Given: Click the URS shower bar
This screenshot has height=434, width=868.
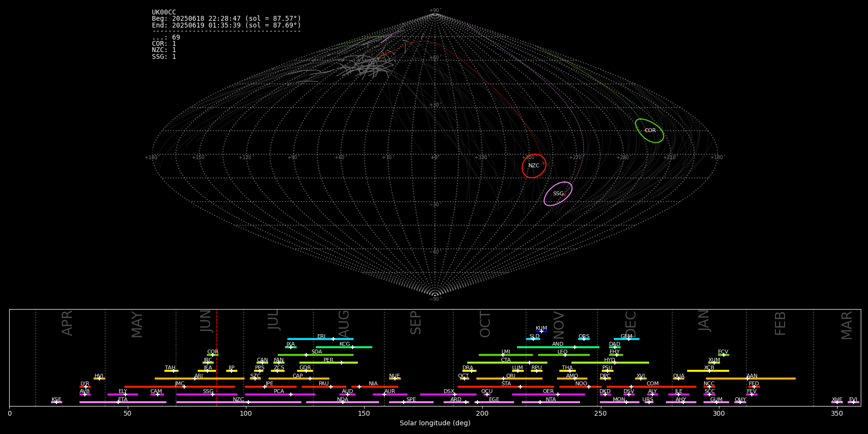Looking at the screenshot, I should (x=649, y=402).
